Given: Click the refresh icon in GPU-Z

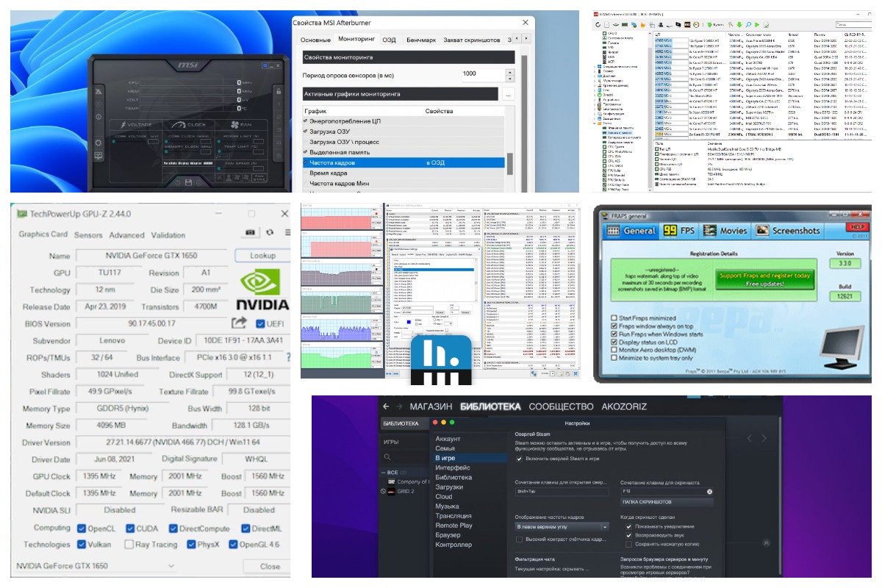Looking at the screenshot, I should (270, 232).
